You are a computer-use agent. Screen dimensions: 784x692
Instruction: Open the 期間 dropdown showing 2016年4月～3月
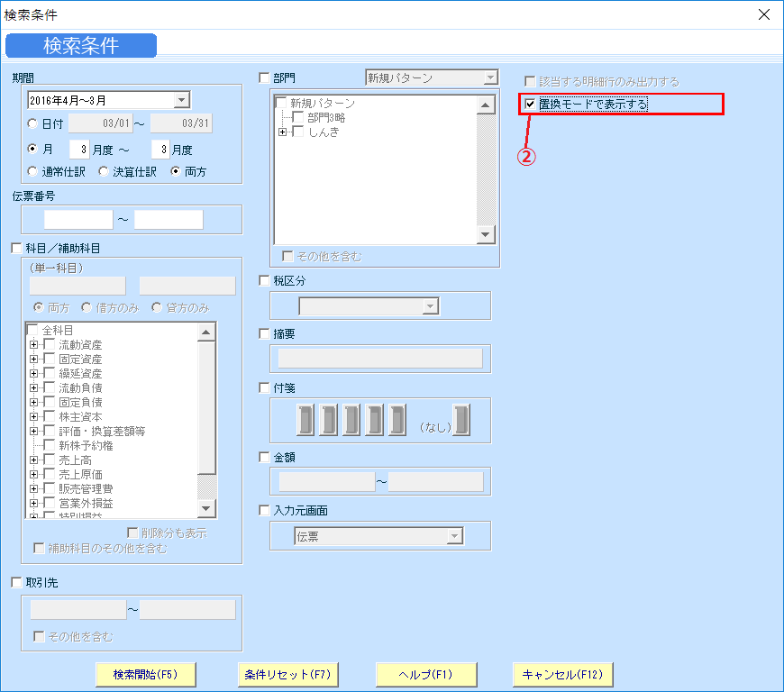tap(183, 100)
